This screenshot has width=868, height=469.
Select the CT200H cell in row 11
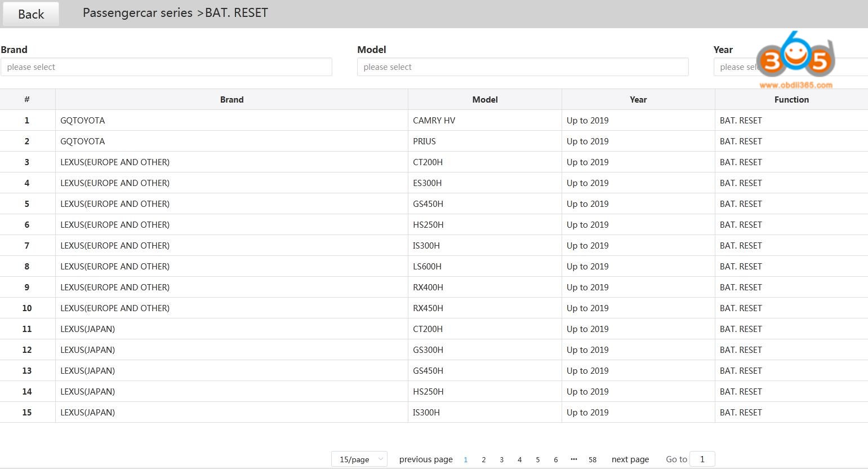[485, 329]
